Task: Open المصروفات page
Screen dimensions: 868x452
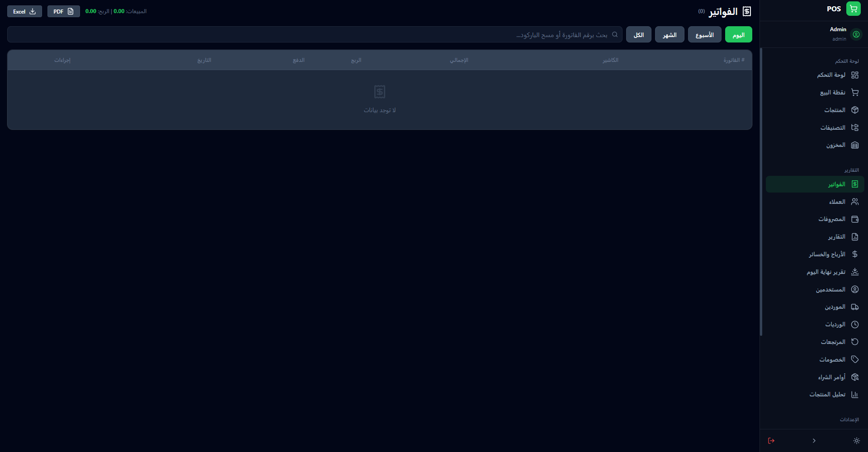Action: coord(815,219)
